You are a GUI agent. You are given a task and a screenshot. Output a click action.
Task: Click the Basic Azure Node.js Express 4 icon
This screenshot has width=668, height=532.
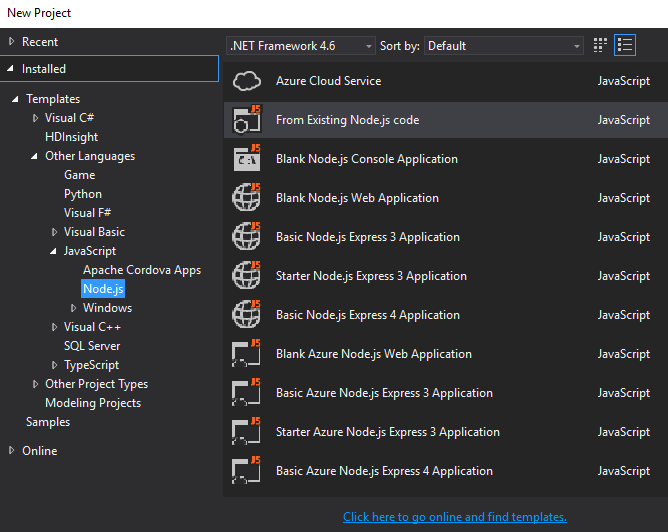tap(247, 470)
